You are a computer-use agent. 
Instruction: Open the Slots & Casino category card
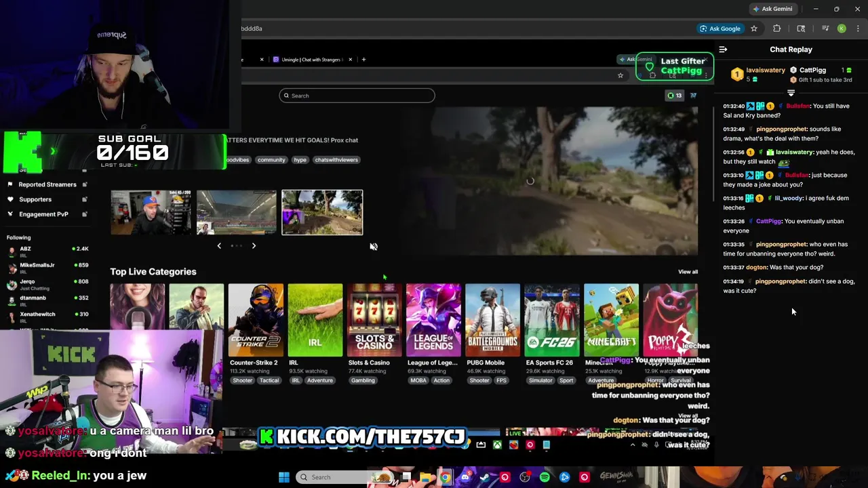pyautogui.click(x=374, y=321)
